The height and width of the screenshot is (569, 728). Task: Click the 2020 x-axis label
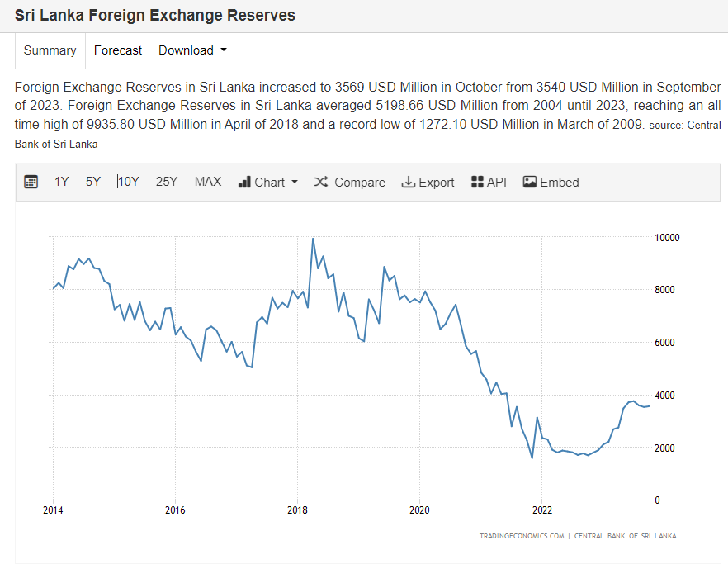coord(419,510)
